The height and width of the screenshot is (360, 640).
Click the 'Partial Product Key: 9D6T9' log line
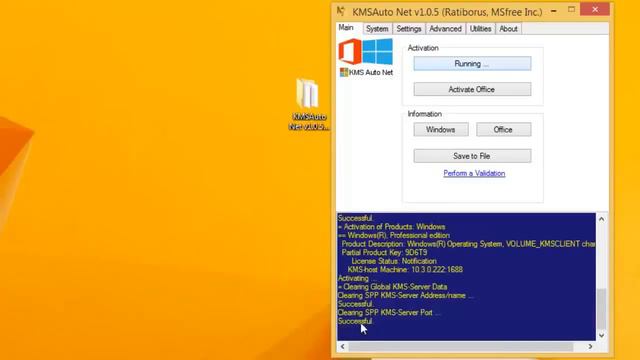point(384,253)
